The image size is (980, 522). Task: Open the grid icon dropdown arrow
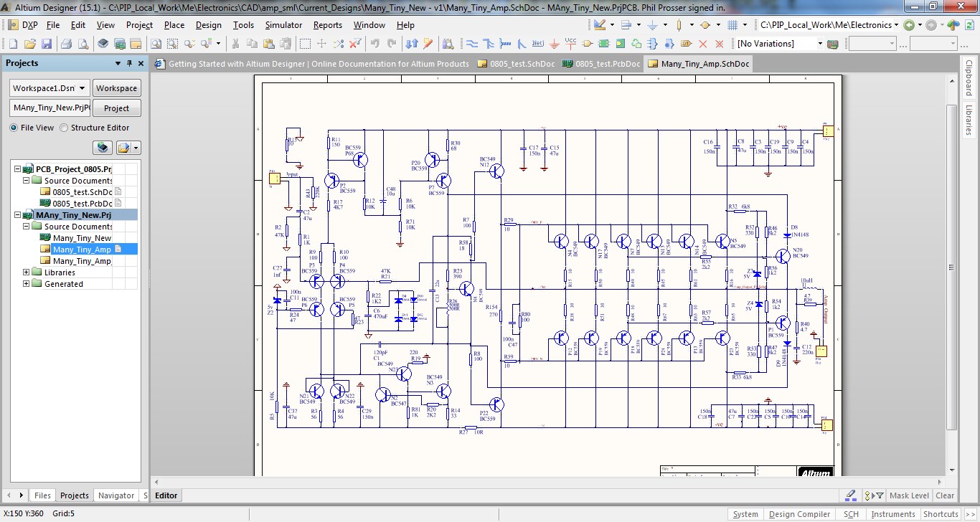pyautogui.click(x=745, y=24)
